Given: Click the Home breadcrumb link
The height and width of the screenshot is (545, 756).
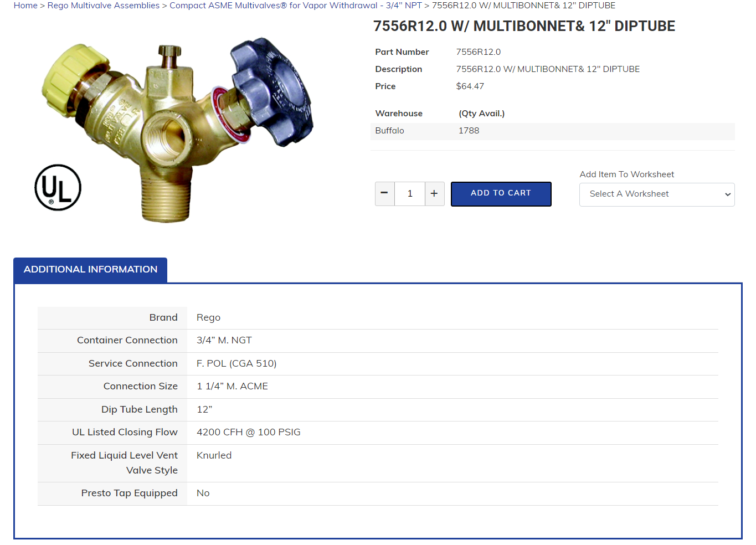Looking at the screenshot, I should [x=25, y=6].
